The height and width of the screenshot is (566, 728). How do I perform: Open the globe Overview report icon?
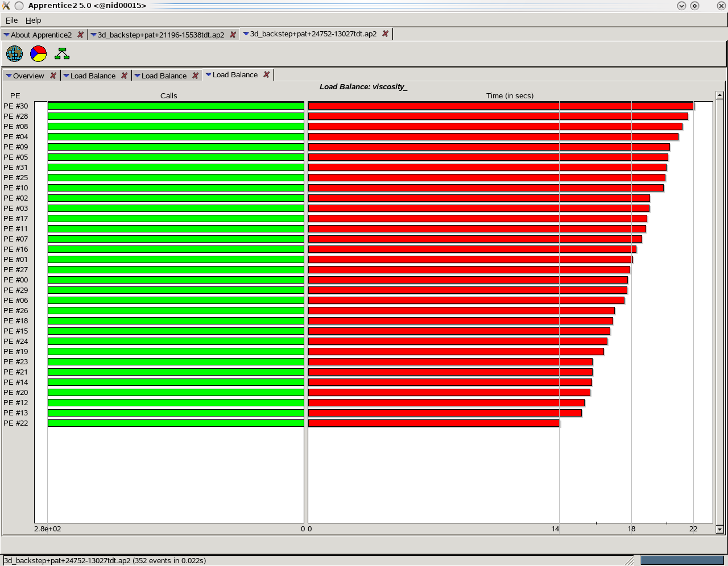pos(14,54)
